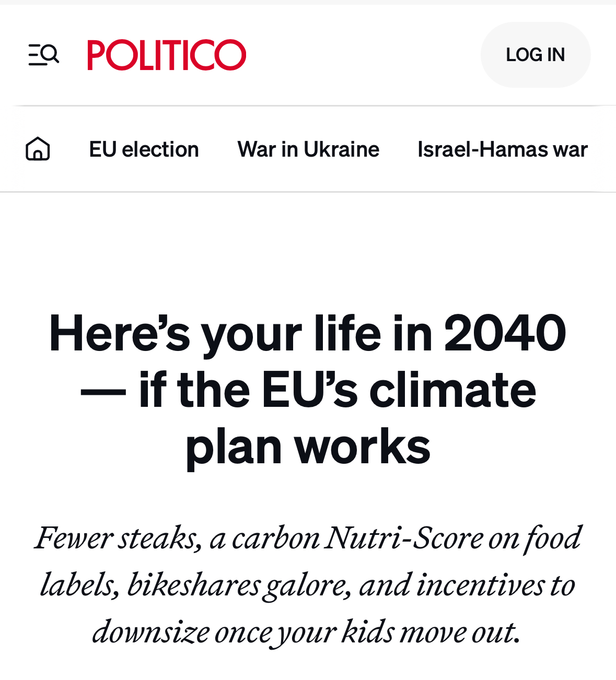Viewport: 616px width, 680px height.
Task: Click the red letter P in logo
Action: [97, 55]
